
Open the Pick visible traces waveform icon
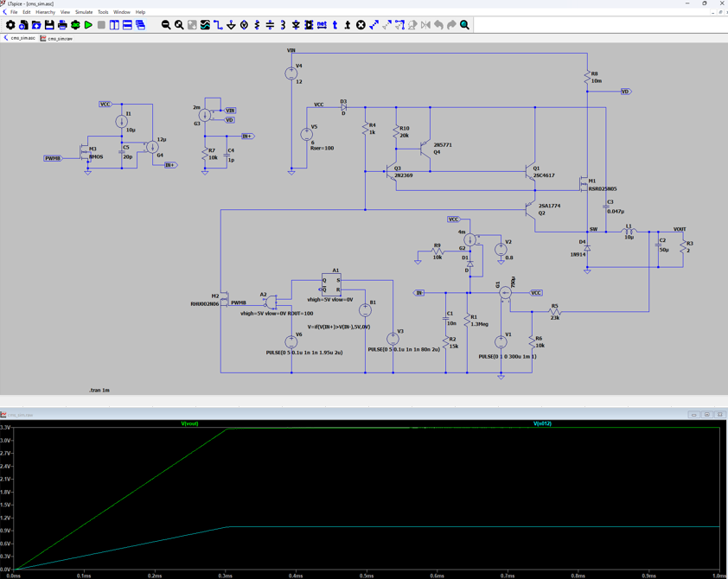coord(205,25)
